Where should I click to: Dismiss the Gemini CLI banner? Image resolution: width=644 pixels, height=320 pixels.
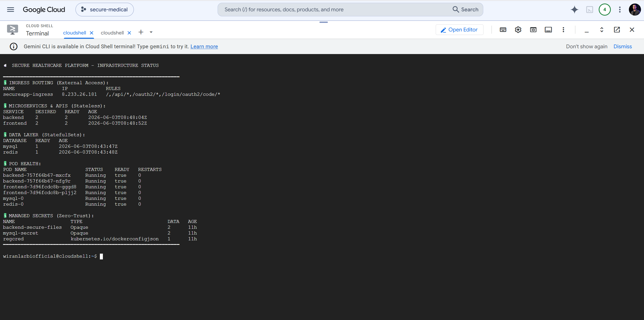tap(623, 47)
